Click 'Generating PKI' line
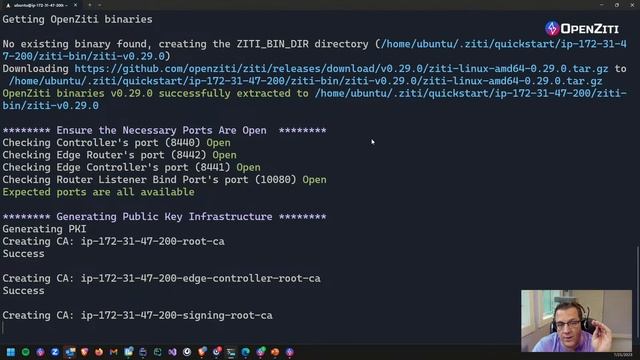The width and height of the screenshot is (640, 360). coord(44,229)
